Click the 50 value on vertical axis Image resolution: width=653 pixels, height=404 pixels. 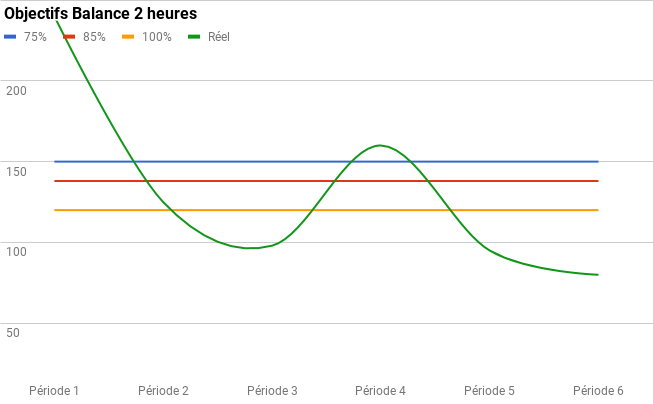[x=13, y=332]
